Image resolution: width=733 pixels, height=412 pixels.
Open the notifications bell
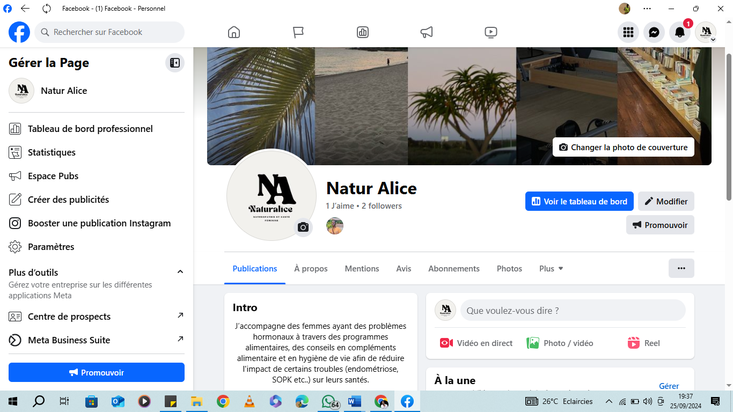point(680,32)
